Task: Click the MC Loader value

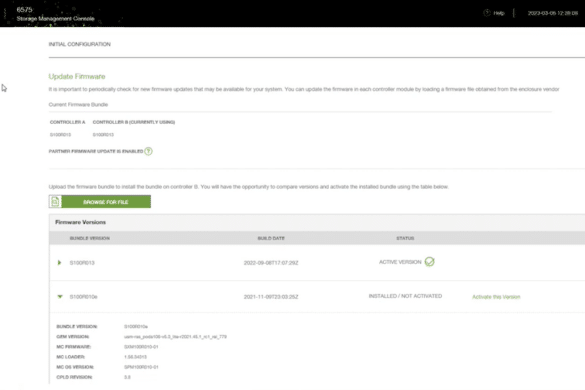Action: [135, 357]
